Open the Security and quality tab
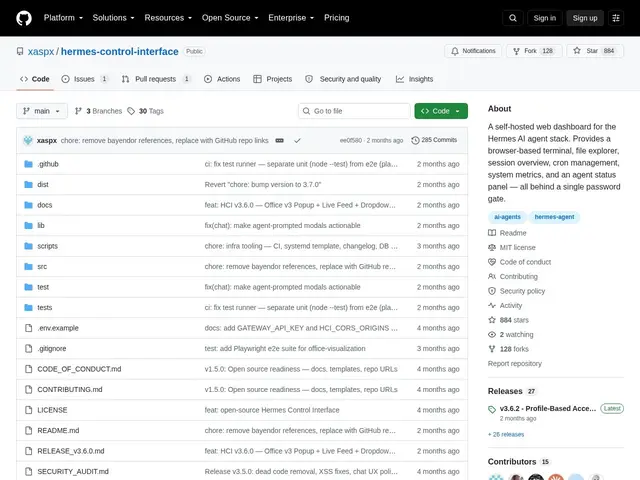640x480 pixels. (343, 79)
